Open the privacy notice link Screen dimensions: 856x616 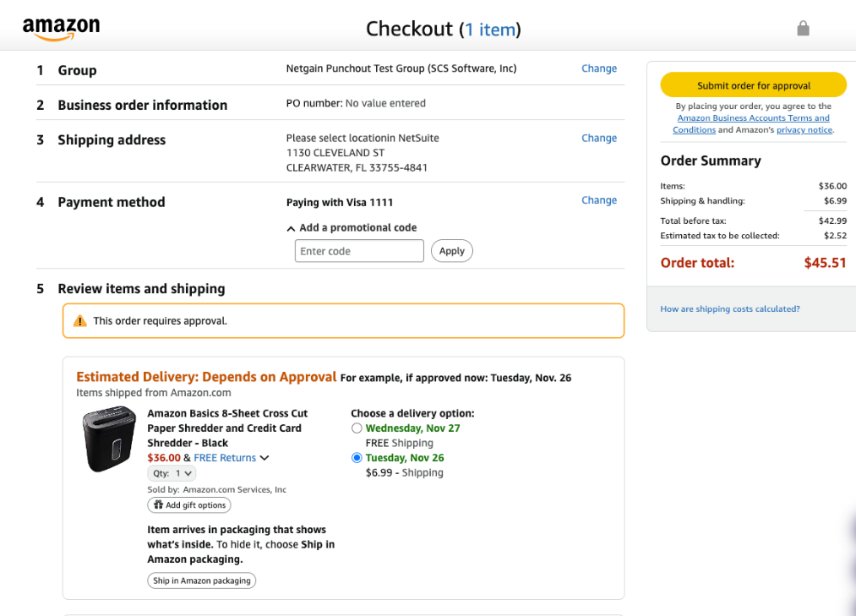(x=804, y=130)
